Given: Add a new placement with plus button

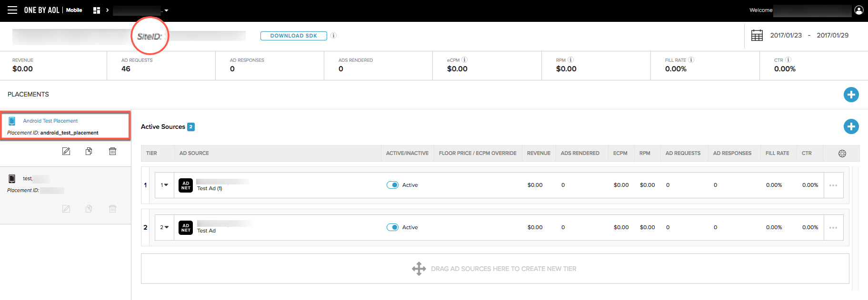Looking at the screenshot, I should click(851, 95).
